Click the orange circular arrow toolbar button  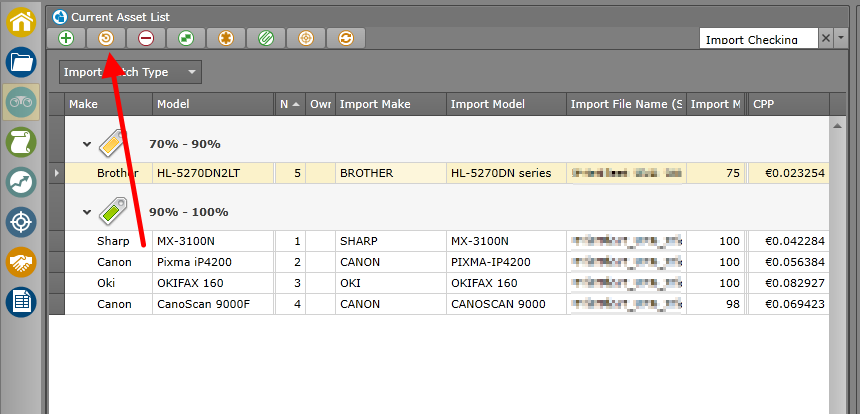106,38
